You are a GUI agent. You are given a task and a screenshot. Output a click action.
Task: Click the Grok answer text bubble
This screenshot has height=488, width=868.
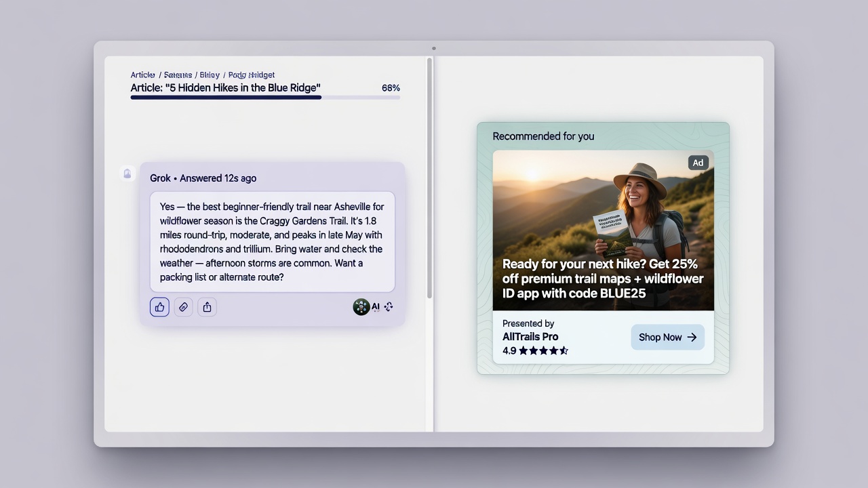272,242
